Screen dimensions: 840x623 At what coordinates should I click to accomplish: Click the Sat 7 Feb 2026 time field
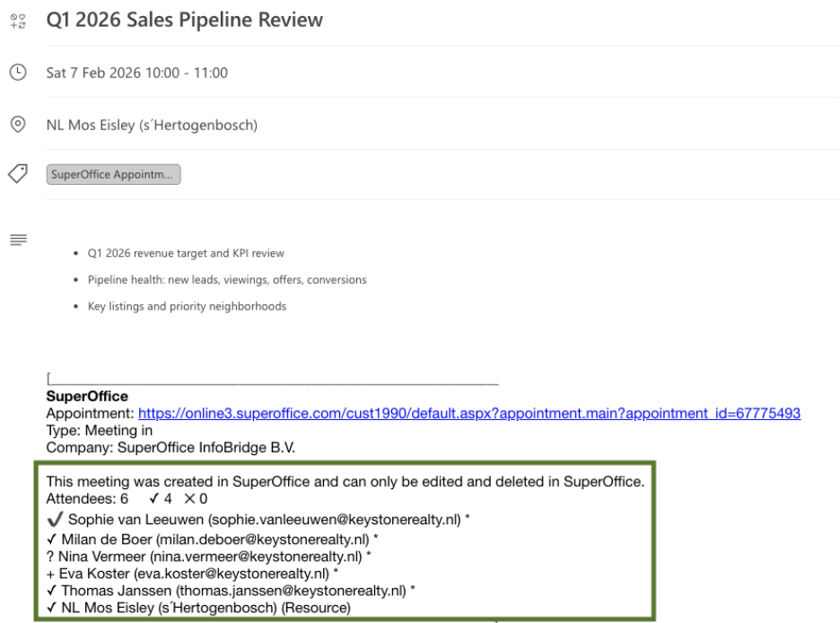(137, 73)
